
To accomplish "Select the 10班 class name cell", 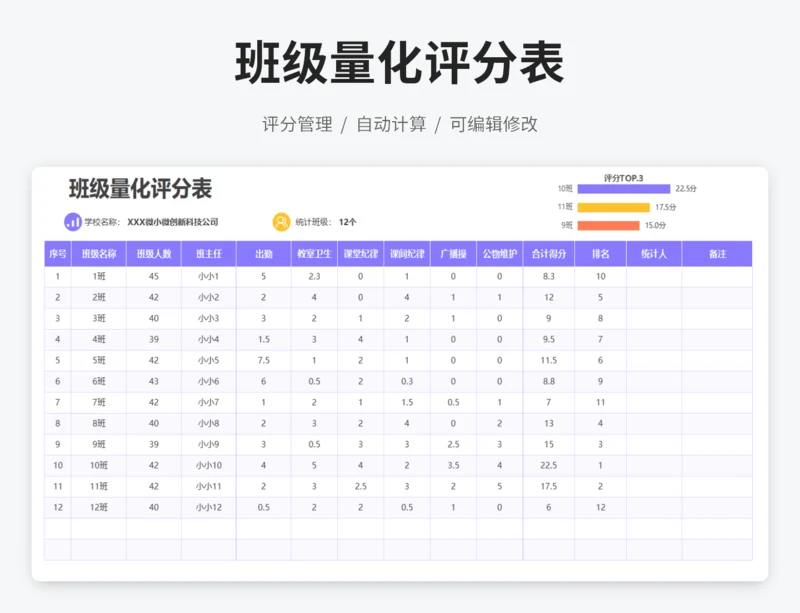I will point(98,465).
